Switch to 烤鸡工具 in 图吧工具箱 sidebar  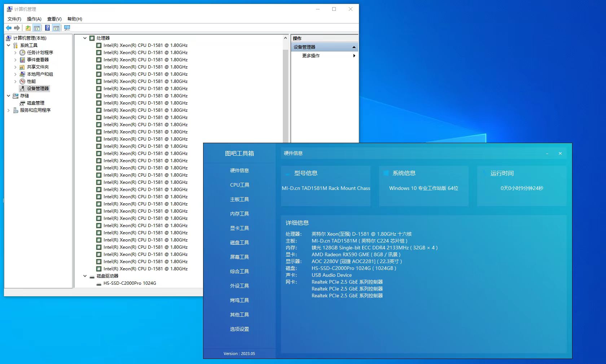(x=240, y=300)
